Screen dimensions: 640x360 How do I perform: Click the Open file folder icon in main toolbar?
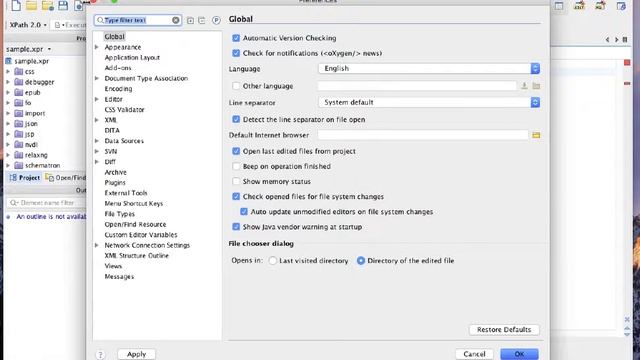31,5
